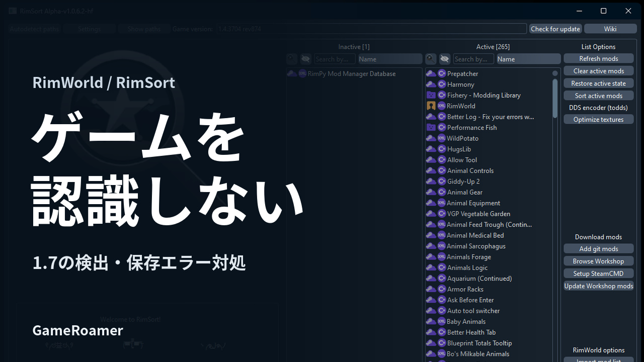Click Clear active mods

(x=599, y=71)
